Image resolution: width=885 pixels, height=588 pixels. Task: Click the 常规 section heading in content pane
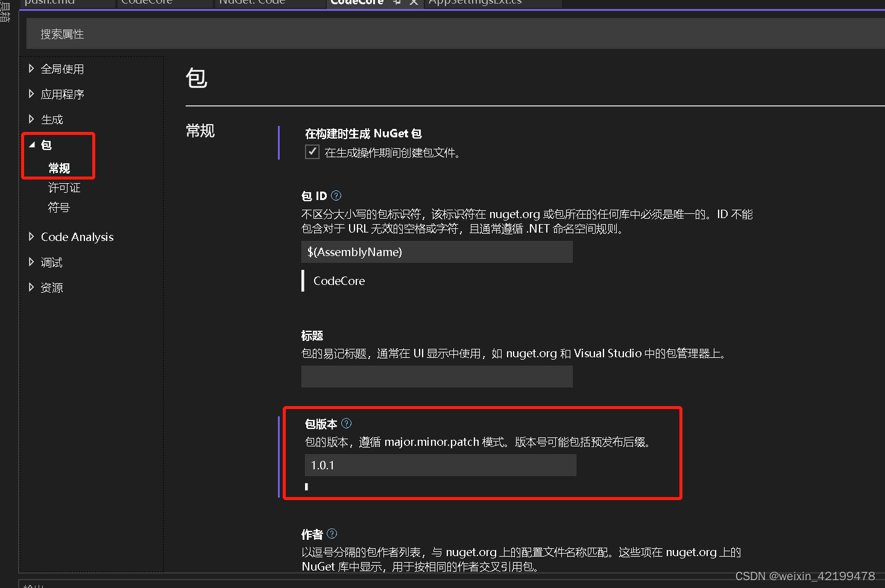pos(200,131)
